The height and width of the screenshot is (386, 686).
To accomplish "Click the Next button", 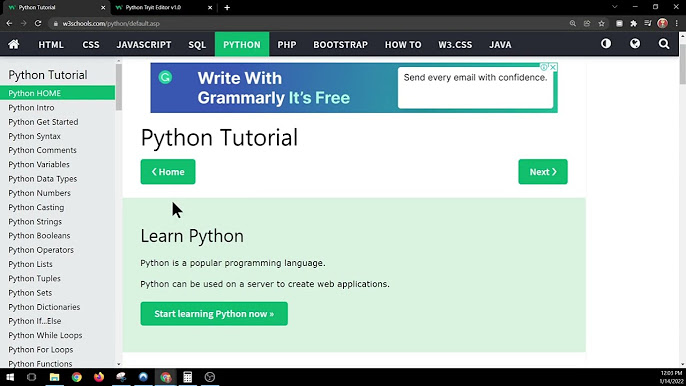I will pos(543,172).
